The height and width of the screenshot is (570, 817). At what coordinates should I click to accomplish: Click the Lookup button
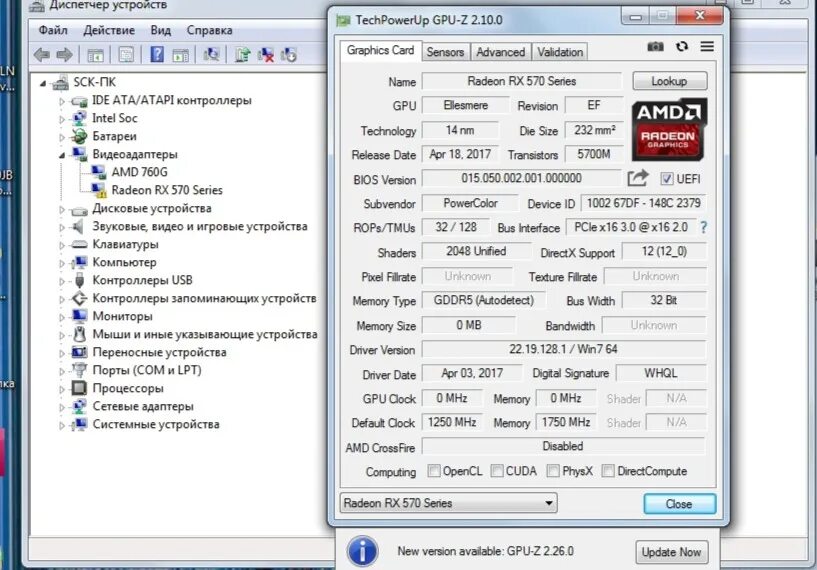coord(670,81)
